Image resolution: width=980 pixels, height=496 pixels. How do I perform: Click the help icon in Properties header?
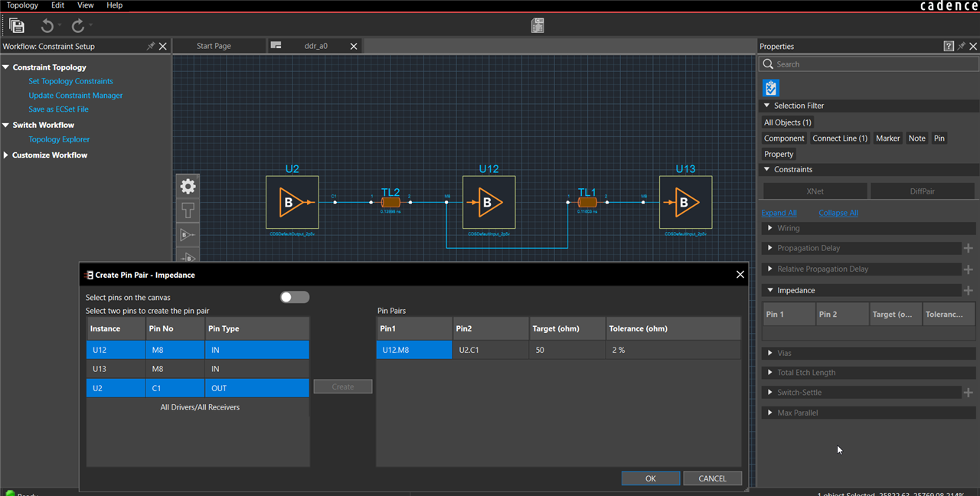tap(949, 47)
